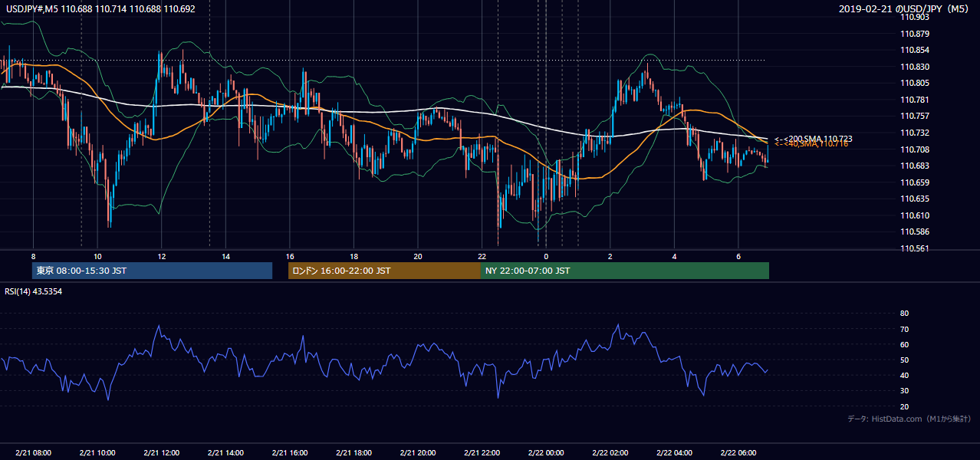
Task: Click hour label 10 under the price chart
Action: [x=97, y=256]
